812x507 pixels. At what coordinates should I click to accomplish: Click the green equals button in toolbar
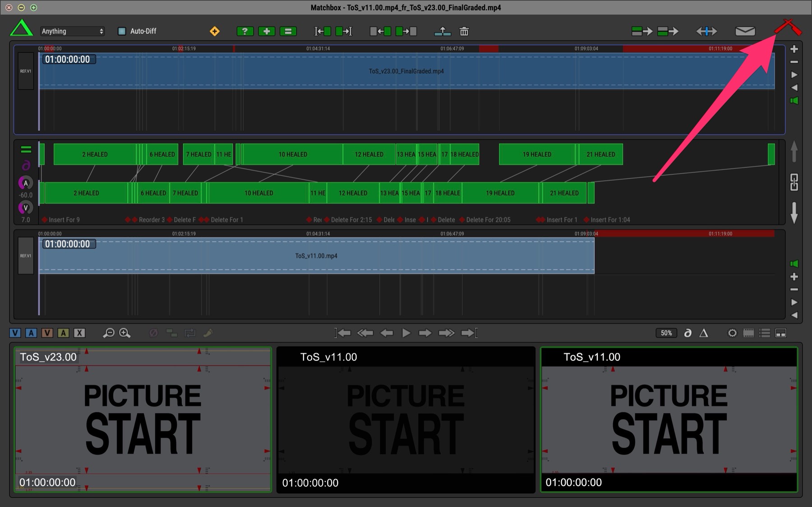[288, 31]
